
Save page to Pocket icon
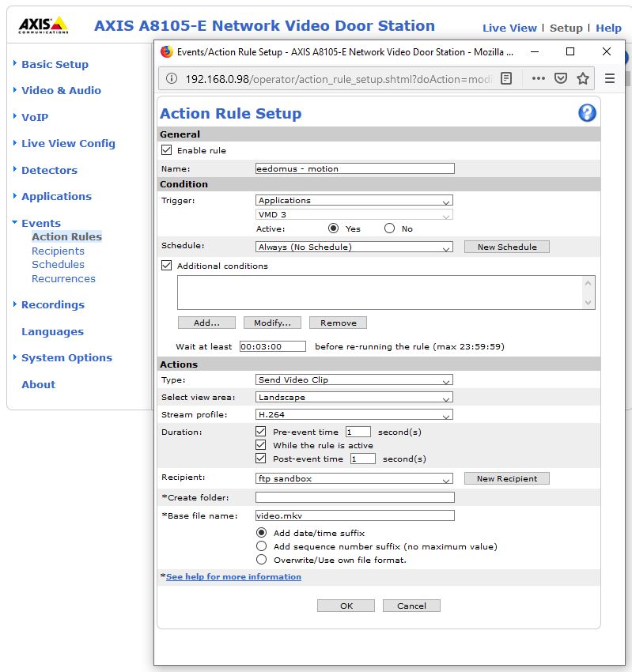(561, 78)
